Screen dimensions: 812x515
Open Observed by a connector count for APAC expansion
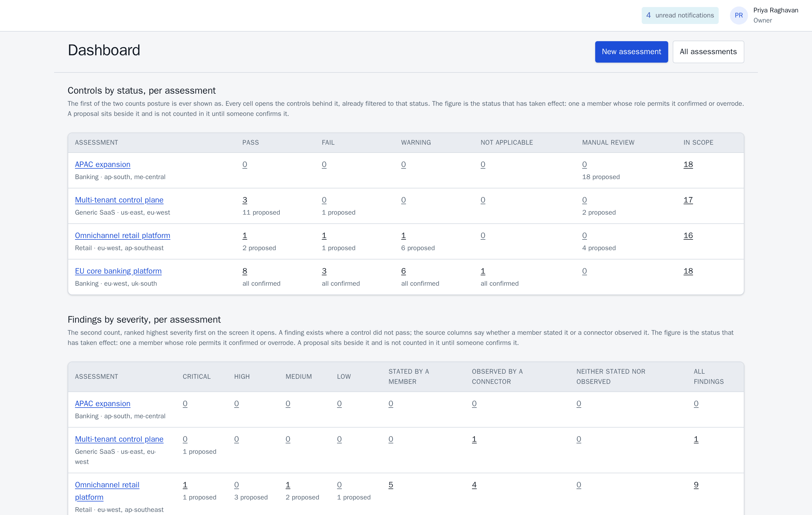point(474,403)
